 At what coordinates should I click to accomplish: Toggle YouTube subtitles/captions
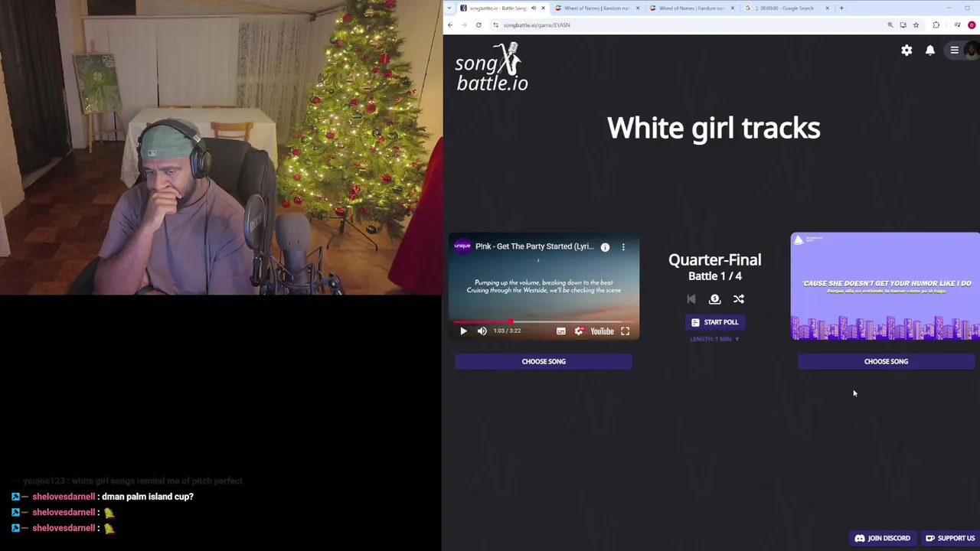(561, 331)
